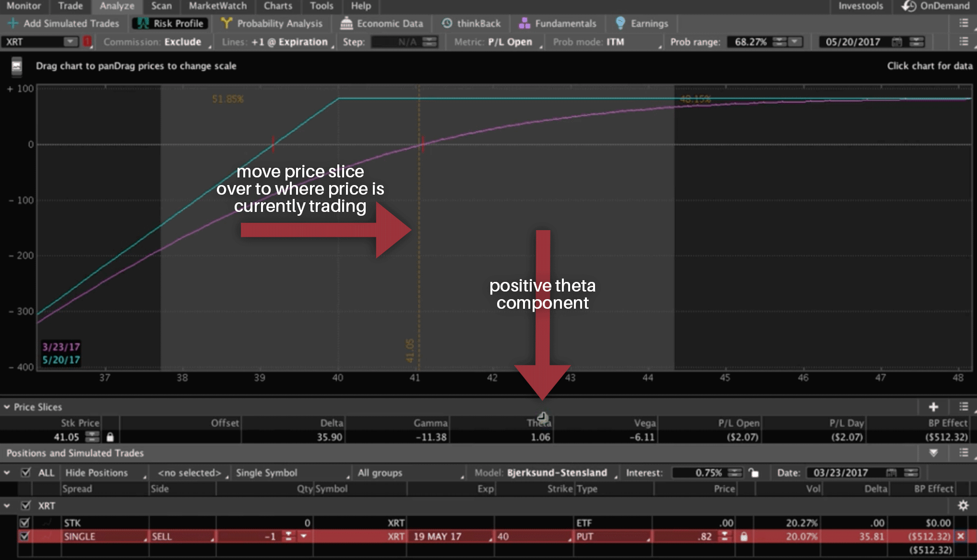Screen dimensions: 977x560
Task: Click the subtab bar list menu icon
Action: [x=964, y=23]
